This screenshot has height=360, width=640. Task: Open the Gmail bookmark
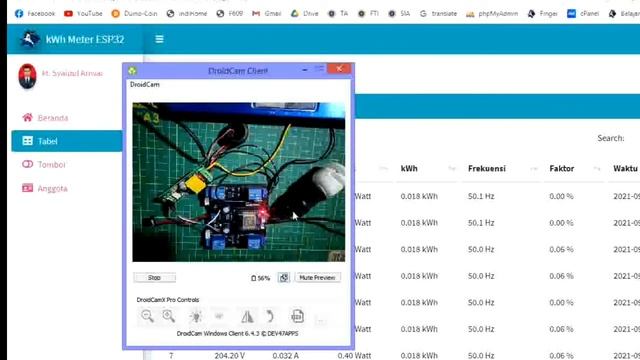(267, 13)
